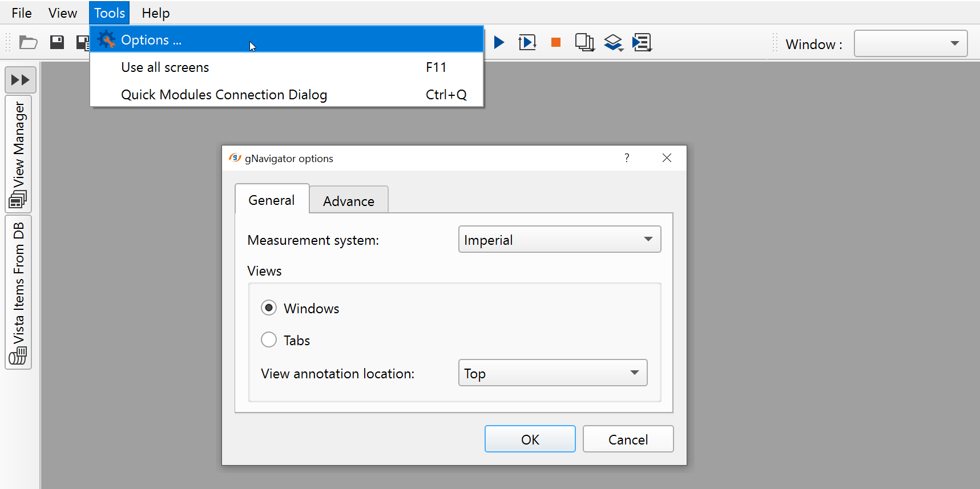980x489 pixels.
Task: Open the Measurement system dropdown
Action: pyautogui.click(x=559, y=240)
